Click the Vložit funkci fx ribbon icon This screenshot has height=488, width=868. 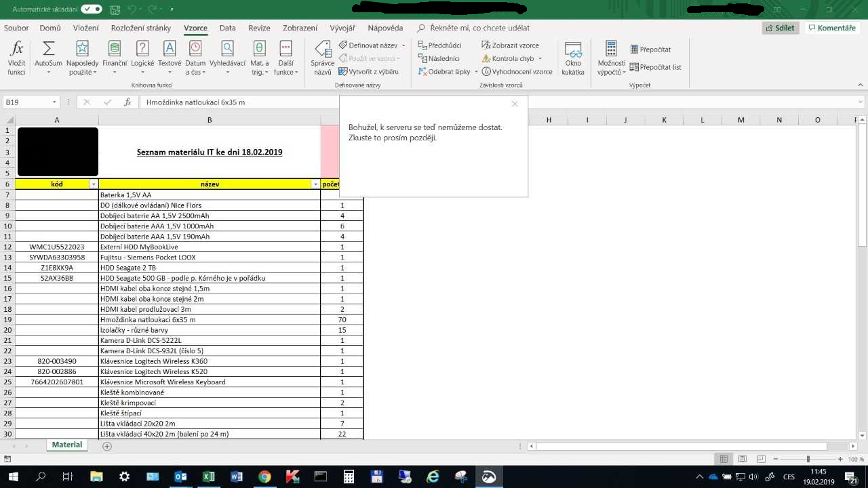coord(16,58)
